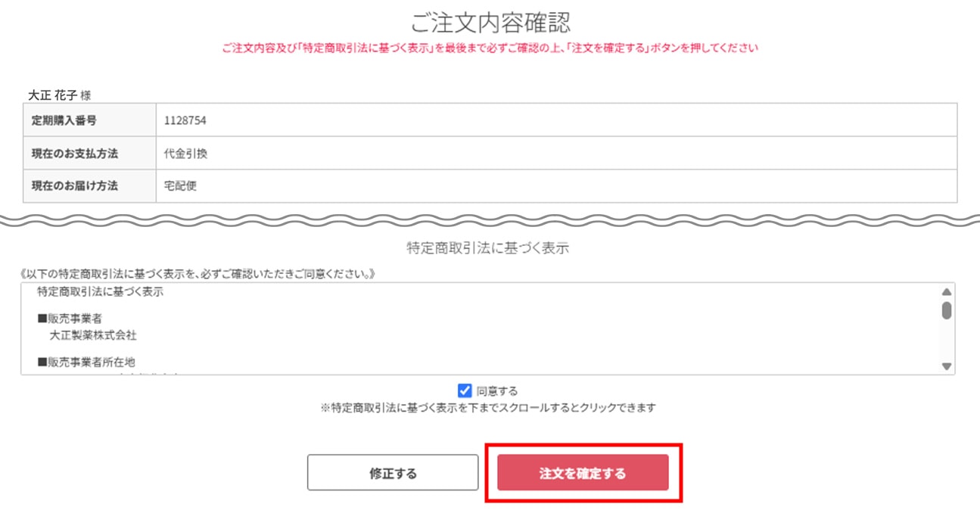This screenshot has height=510, width=980.
Task: Uncheck the 同意する checkbox
Action: (x=465, y=390)
